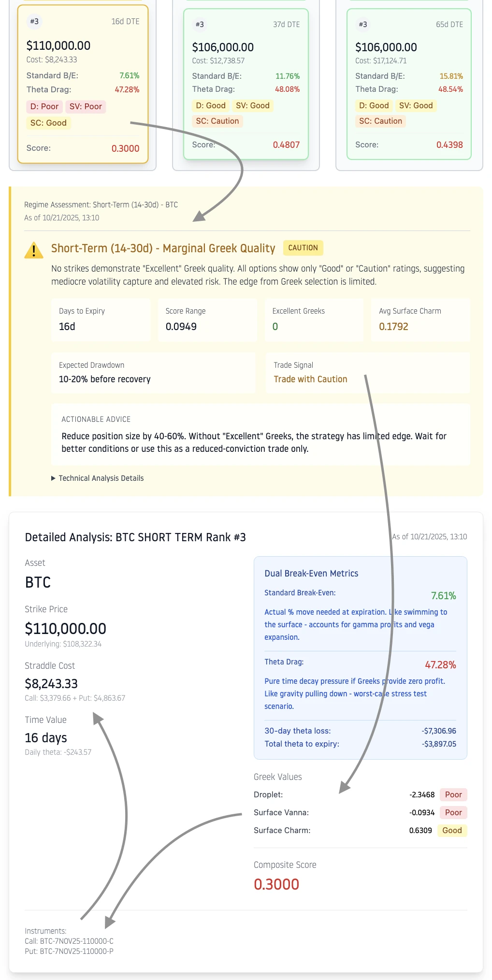This screenshot has height=980, width=492.
Task: Expand the Technical Analysis Details section
Action: pos(98,478)
